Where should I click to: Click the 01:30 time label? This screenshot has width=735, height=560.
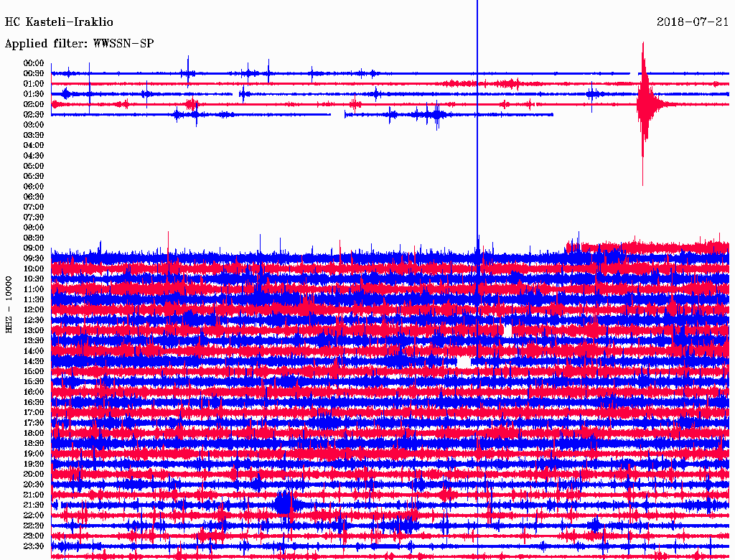[x=34, y=94]
